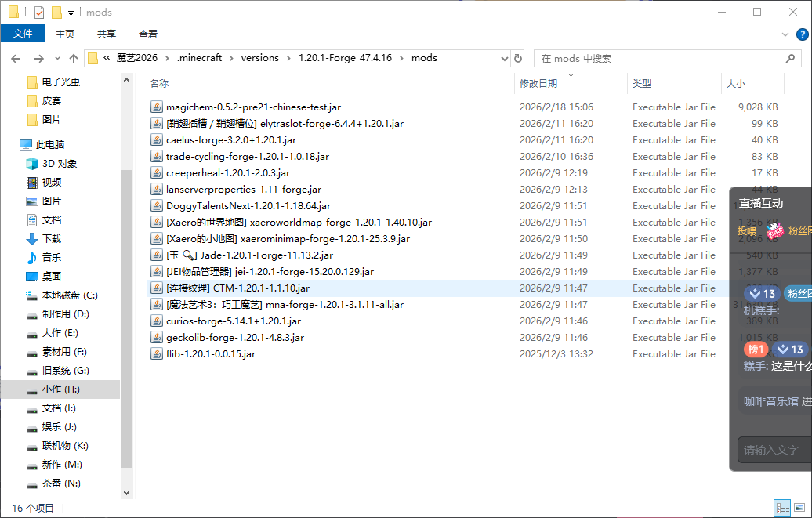Open 音乐 folder in navigation pane
The width and height of the screenshot is (812, 518).
point(51,258)
